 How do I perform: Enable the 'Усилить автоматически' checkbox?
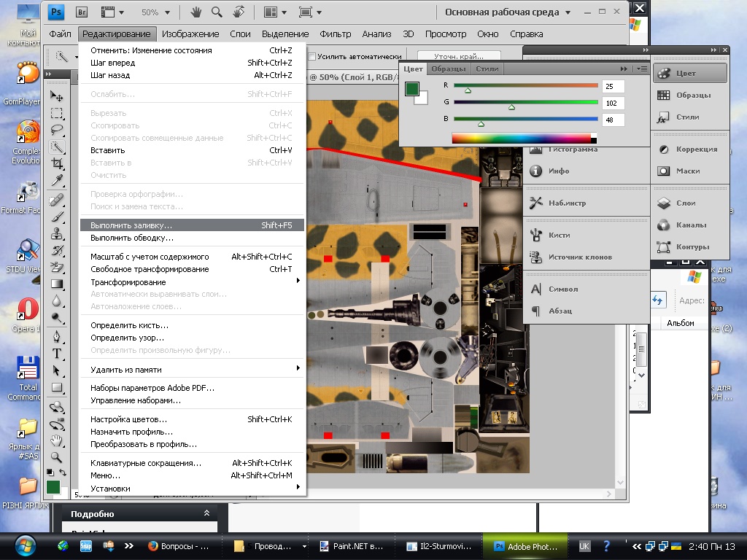313,57
